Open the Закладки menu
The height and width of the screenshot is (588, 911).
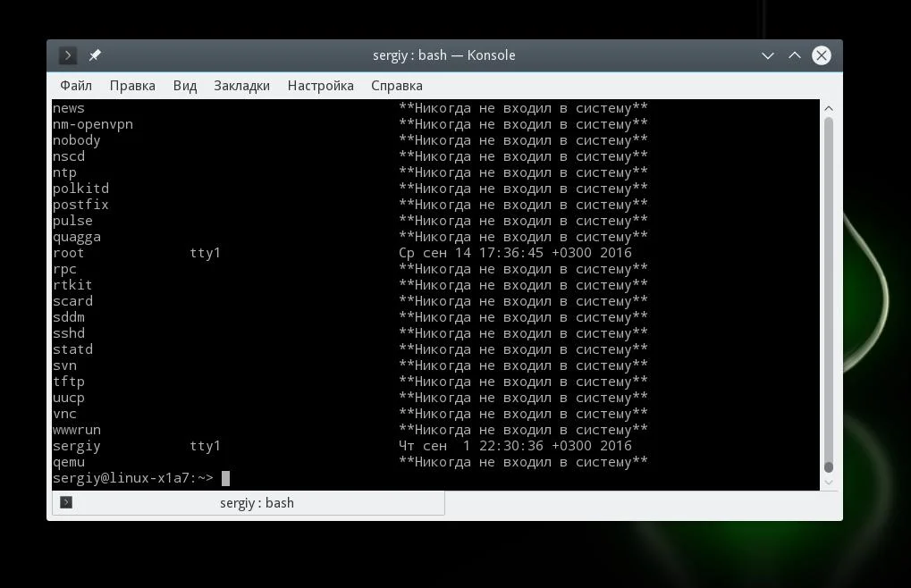coord(241,85)
